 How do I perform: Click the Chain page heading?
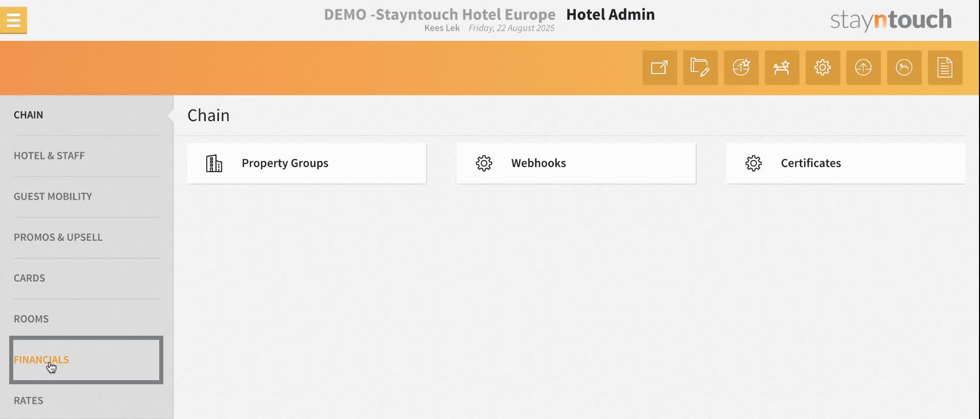point(208,115)
